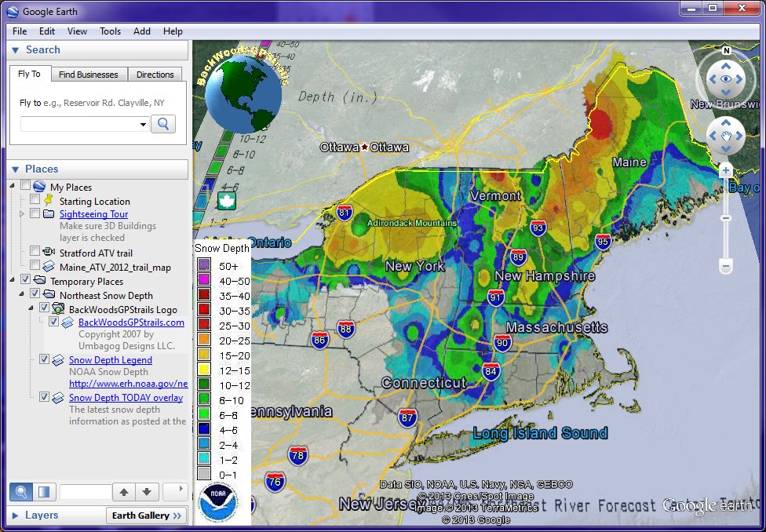Open the Tools menu
The height and width of the screenshot is (532, 766).
(x=110, y=31)
